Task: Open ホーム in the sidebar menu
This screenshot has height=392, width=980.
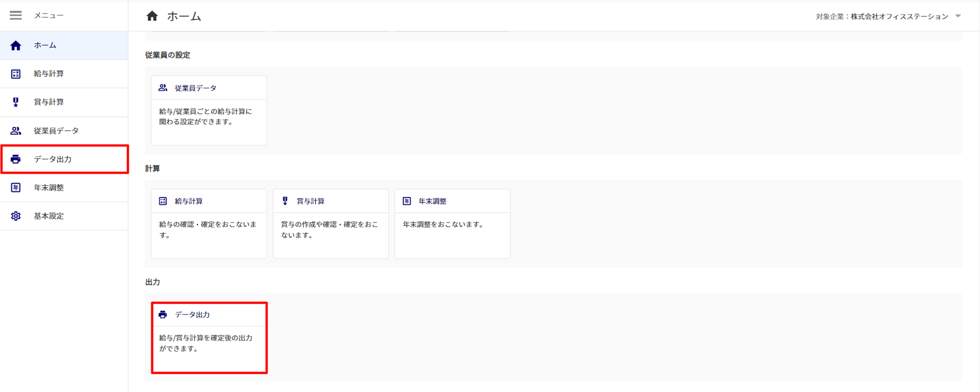Action: (x=64, y=46)
